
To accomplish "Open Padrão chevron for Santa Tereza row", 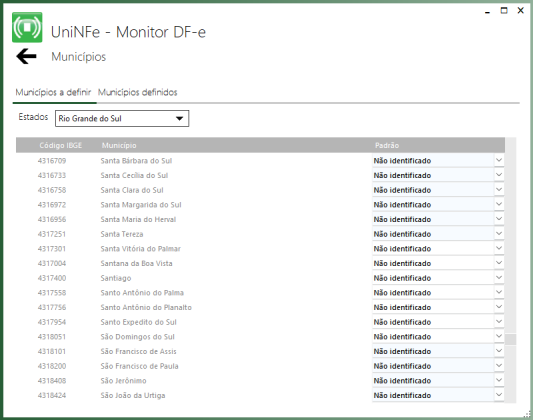I will [x=499, y=234].
